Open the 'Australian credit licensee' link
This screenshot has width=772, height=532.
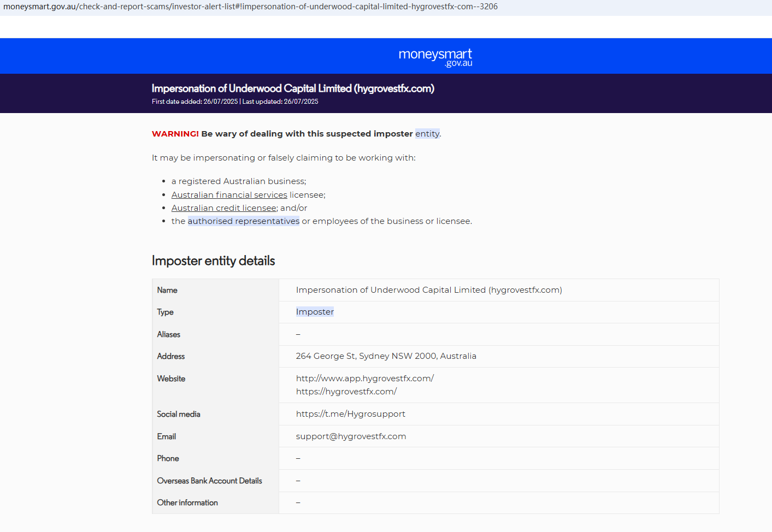[224, 208]
